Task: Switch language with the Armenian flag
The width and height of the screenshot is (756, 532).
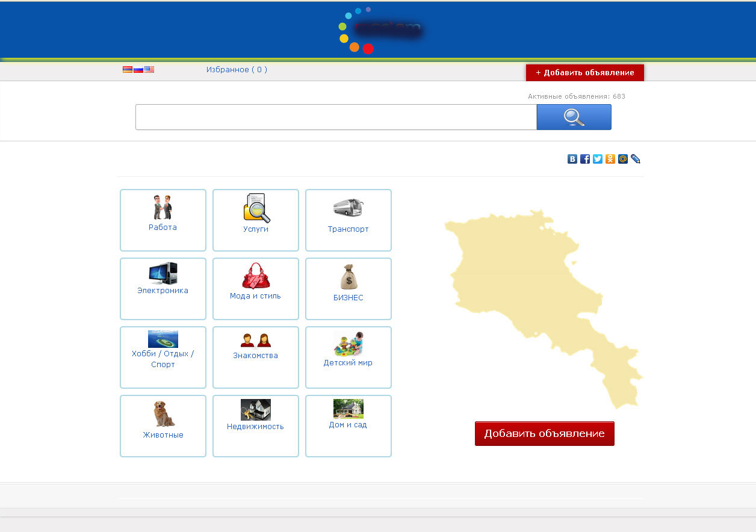Action: pyautogui.click(x=128, y=70)
